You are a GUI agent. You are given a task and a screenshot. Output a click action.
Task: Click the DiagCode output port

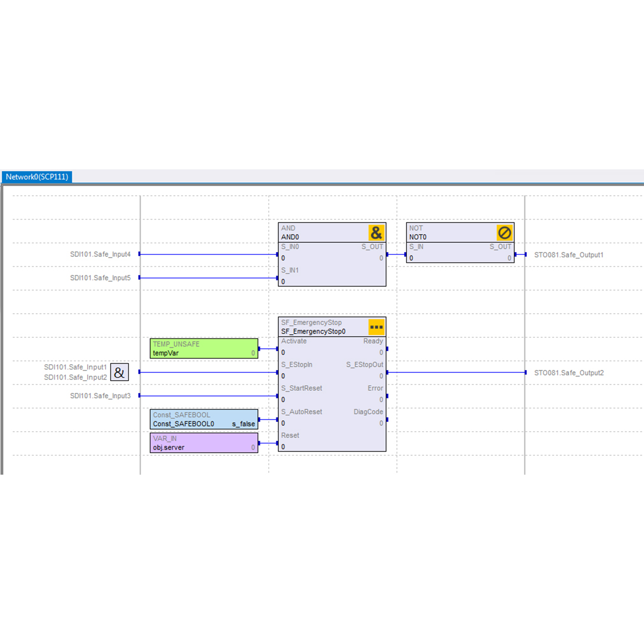click(x=368, y=412)
